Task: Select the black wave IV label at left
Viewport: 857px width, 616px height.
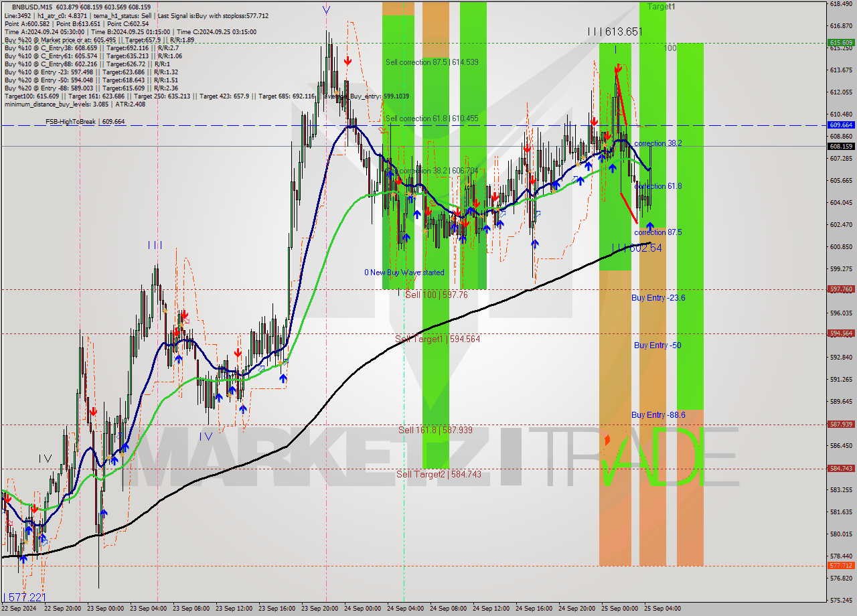Action: [45, 459]
